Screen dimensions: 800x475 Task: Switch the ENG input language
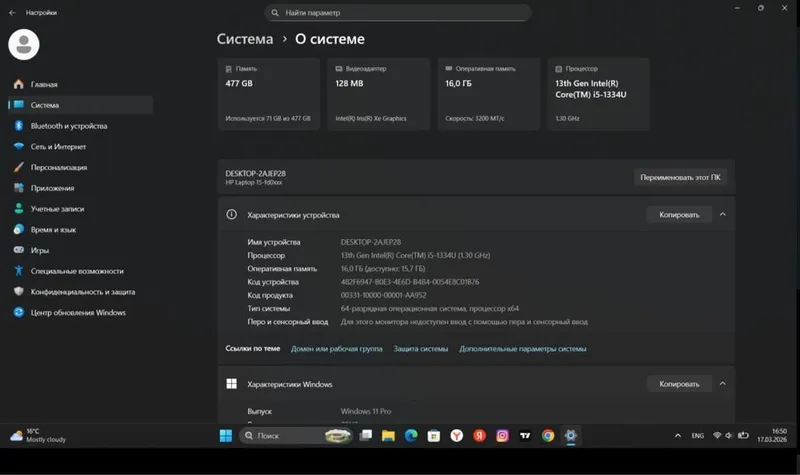[697, 436]
